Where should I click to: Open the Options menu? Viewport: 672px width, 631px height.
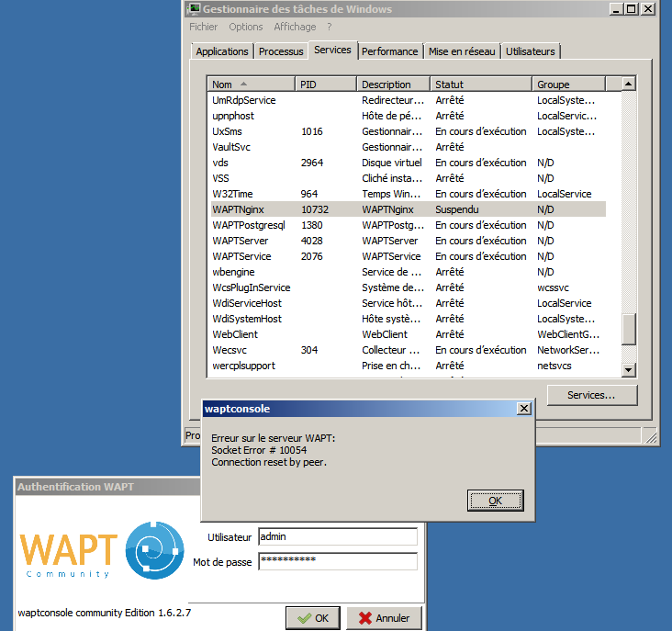tap(245, 27)
